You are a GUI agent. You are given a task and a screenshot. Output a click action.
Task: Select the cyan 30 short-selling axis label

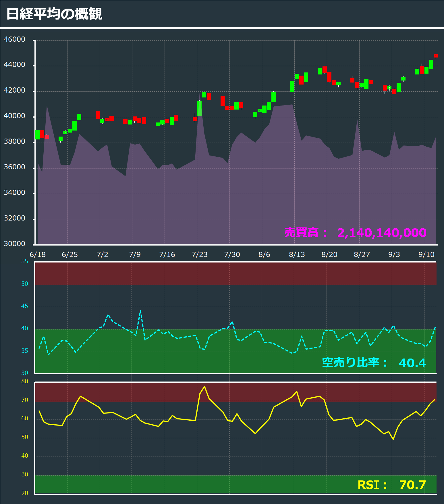pyautogui.click(x=25, y=373)
